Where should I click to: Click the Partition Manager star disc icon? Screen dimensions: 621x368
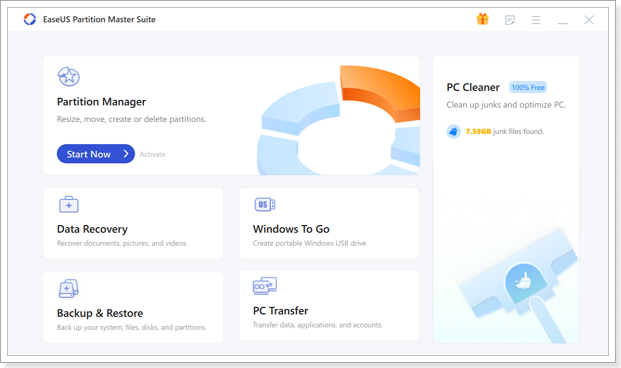coord(69,76)
